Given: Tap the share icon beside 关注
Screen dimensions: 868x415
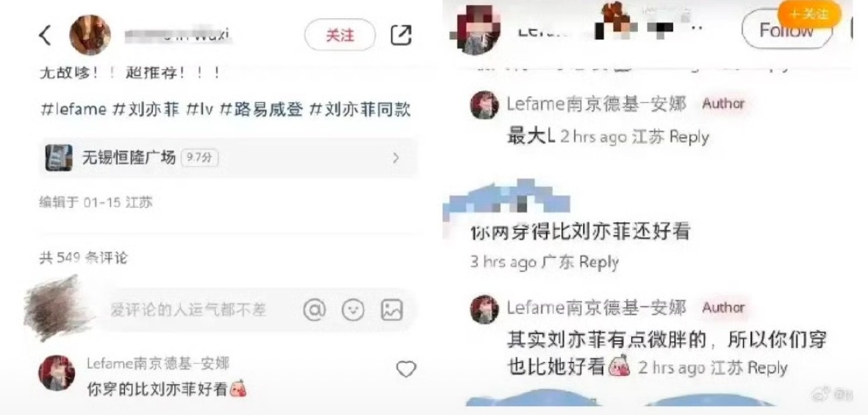Looking at the screenshot, I should (401, 35).
